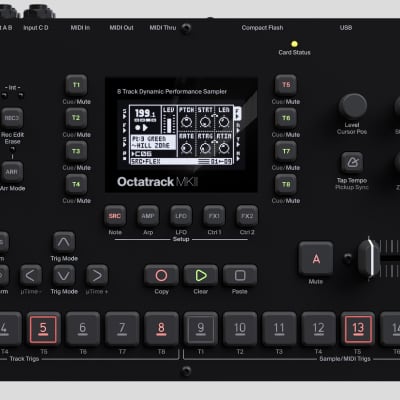Open the FX2 parameter page
The image size is (400, 400).
(247, 216)
